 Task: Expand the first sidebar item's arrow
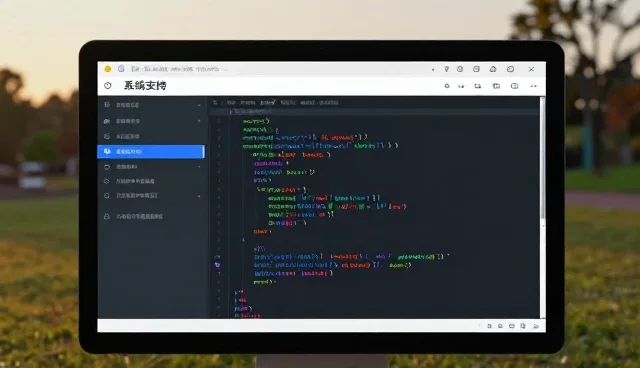click(x=199, y=105)
